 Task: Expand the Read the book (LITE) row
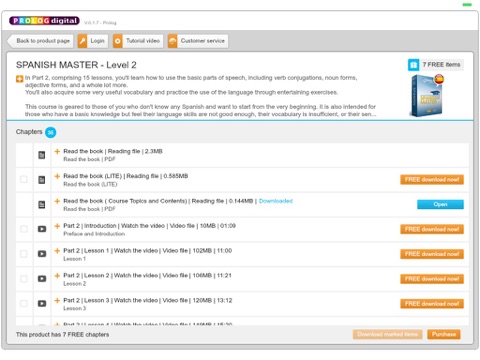(x=57, y=176)
